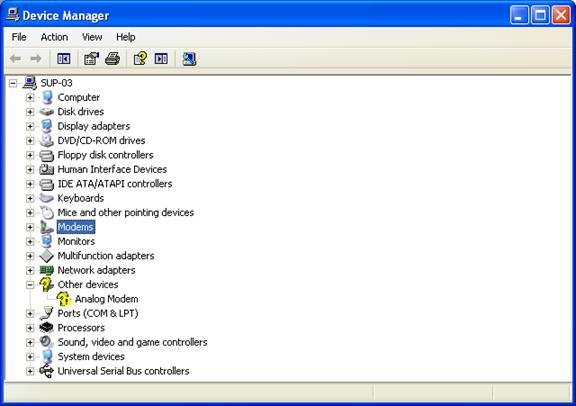576x406 pixels.
Task: Click the Help toolbar icon with question mark
Action: click(x=140, y=59)
